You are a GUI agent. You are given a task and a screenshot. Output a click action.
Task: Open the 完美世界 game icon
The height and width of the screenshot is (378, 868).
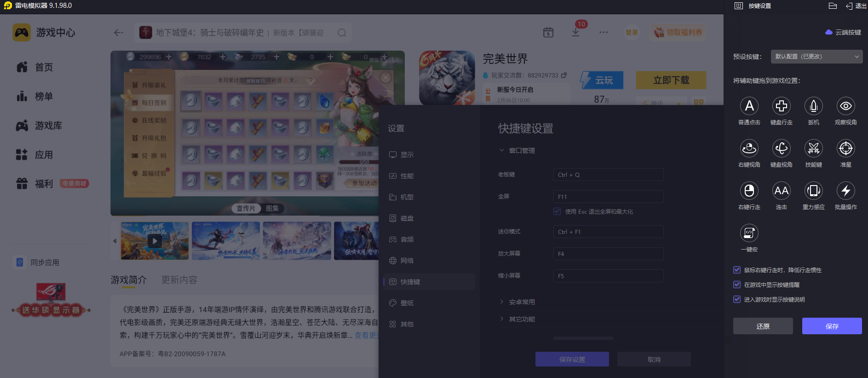(447, 77)
